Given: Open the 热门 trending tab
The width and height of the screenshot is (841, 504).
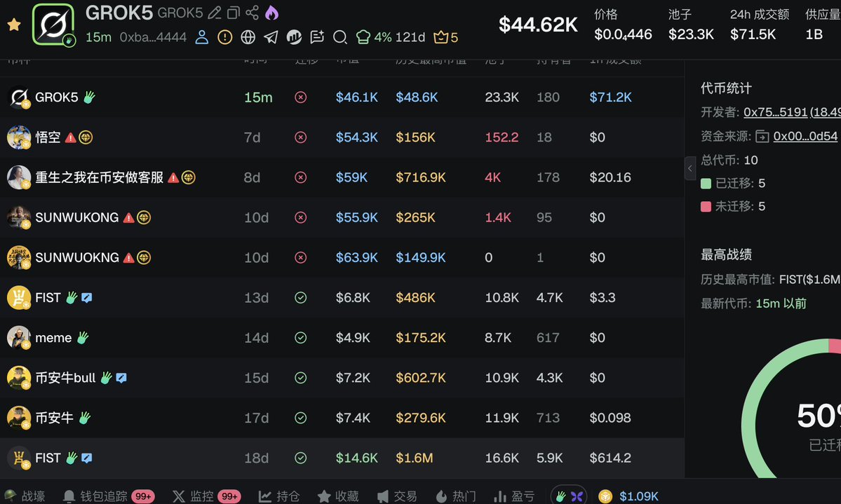Looking at the screenshot, I should tap(455, 496).
